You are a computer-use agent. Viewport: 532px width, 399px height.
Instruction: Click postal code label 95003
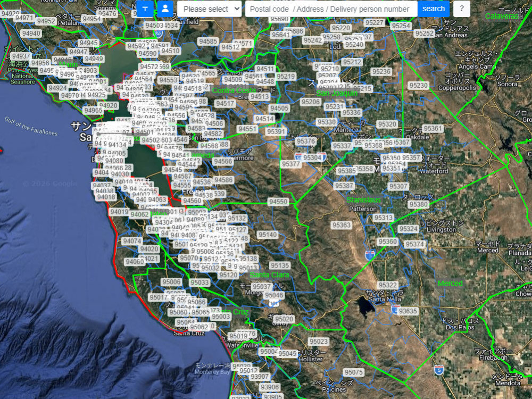(221, 316)
